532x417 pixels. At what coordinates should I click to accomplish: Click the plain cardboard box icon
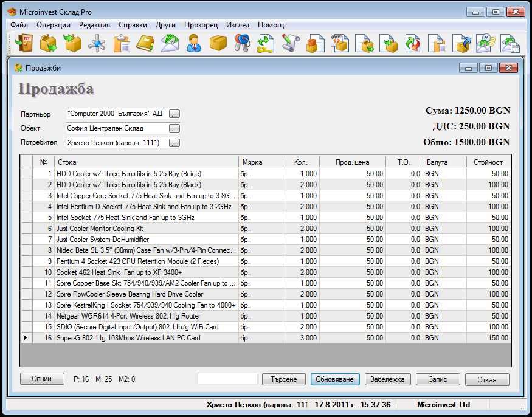coord(218,43)
